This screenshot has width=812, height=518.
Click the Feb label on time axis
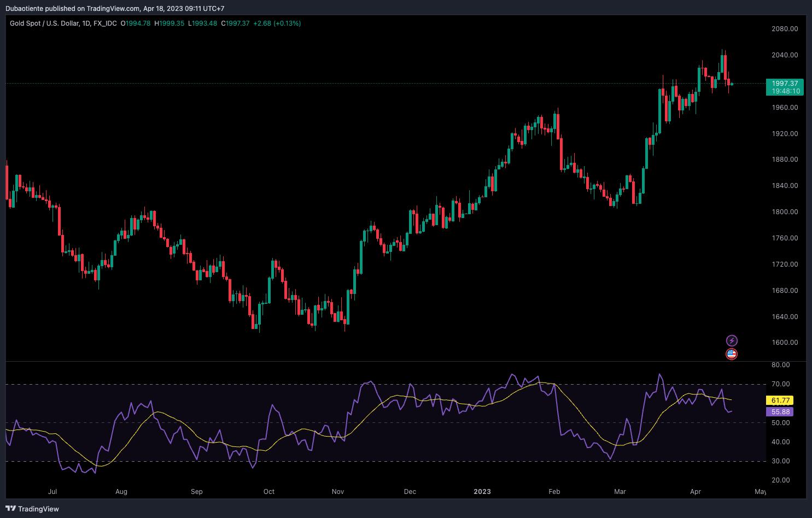pyautogui.click(x=554, y=492)
